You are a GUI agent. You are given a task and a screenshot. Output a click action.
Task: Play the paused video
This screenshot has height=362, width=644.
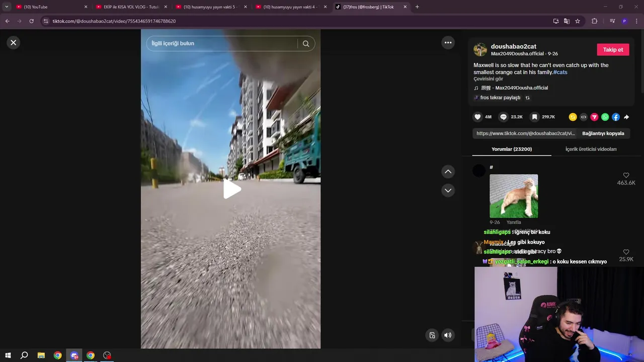coord(231,189)
